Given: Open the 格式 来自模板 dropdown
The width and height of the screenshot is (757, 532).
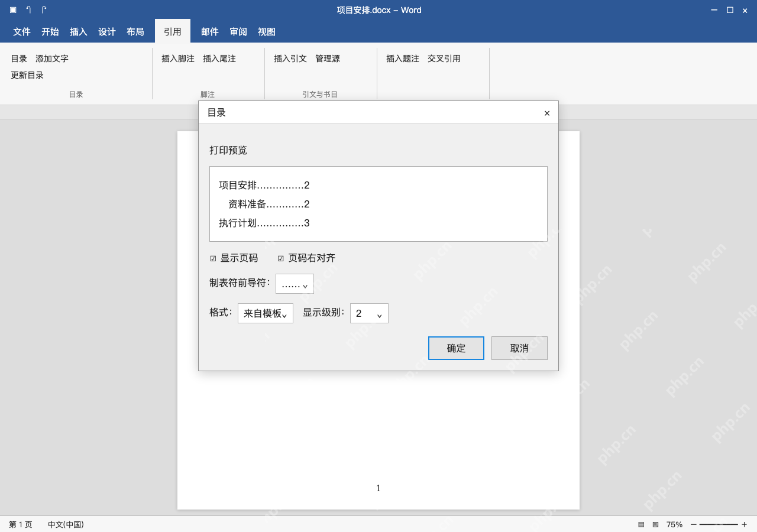Looking at the screenshot, I should [x=266, y=313].
